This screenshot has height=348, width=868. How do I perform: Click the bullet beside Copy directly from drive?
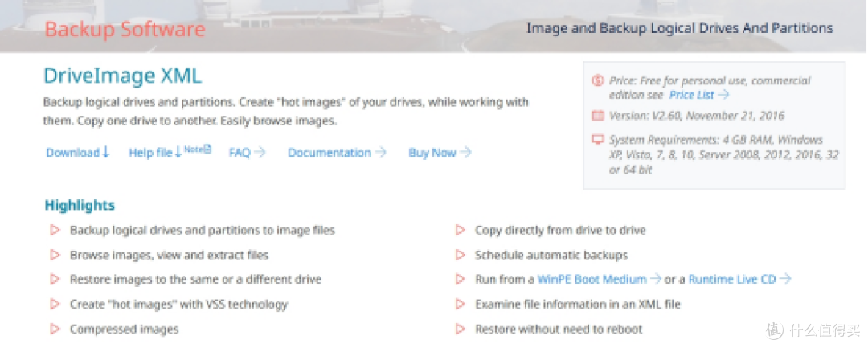pyautogui.click(x=460, y=230)
